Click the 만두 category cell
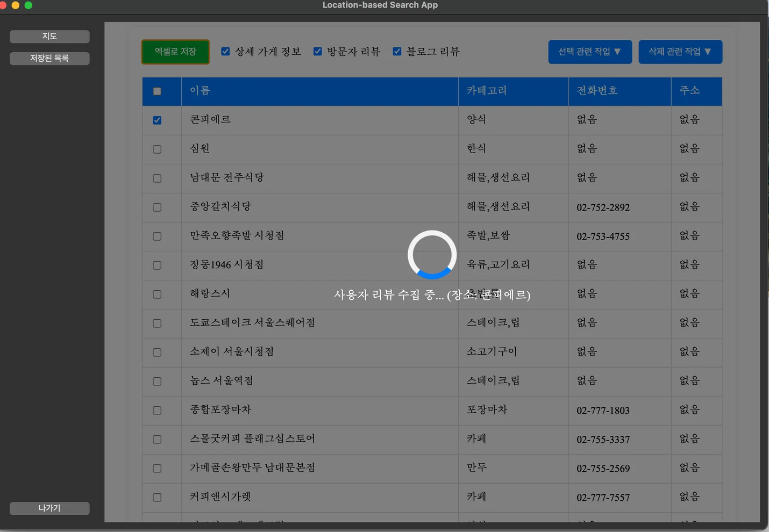Image resolution: width=769 pixels, height=532 pixels. pyautogui.click(x=514, y=469)
